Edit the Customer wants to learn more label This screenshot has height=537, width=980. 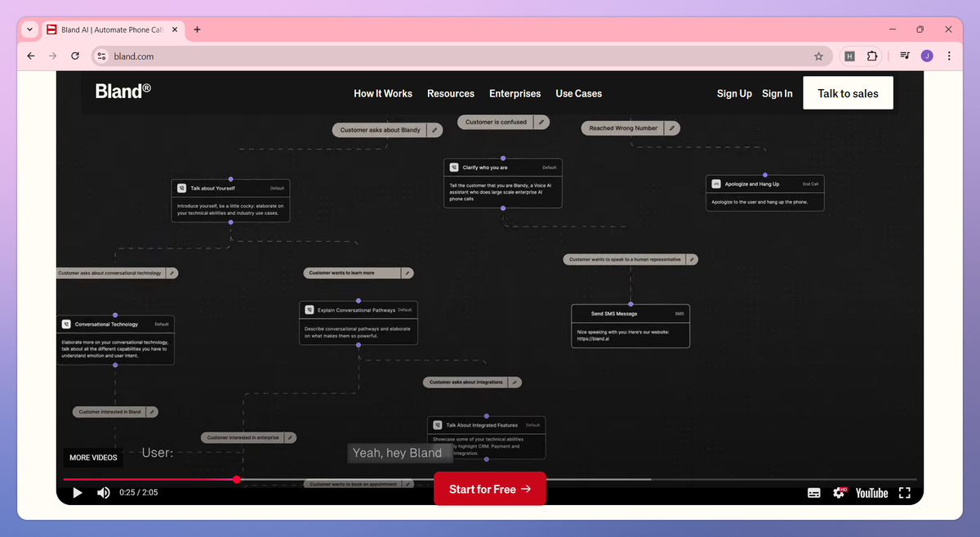pos(407,273)
